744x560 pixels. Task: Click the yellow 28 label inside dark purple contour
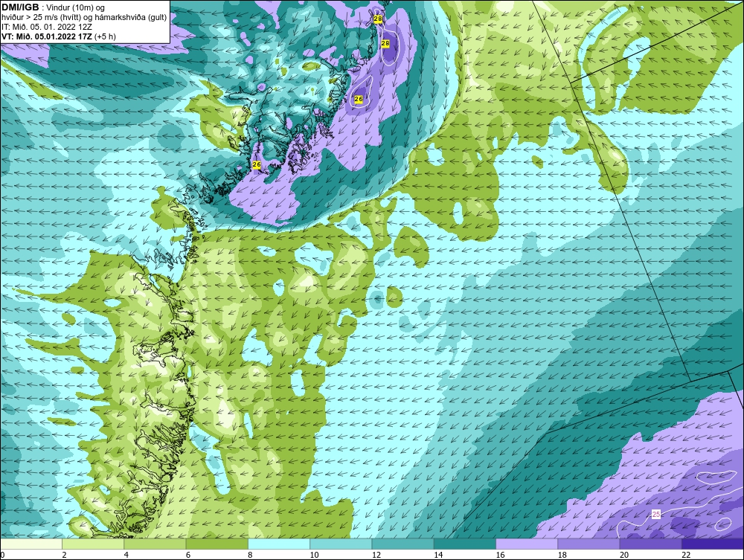[385, 44]
